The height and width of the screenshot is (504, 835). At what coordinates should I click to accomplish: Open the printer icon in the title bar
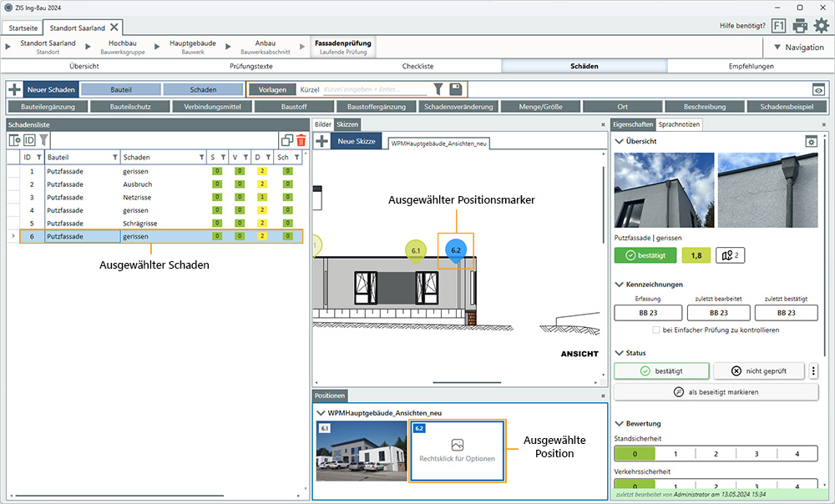[800, 26]
